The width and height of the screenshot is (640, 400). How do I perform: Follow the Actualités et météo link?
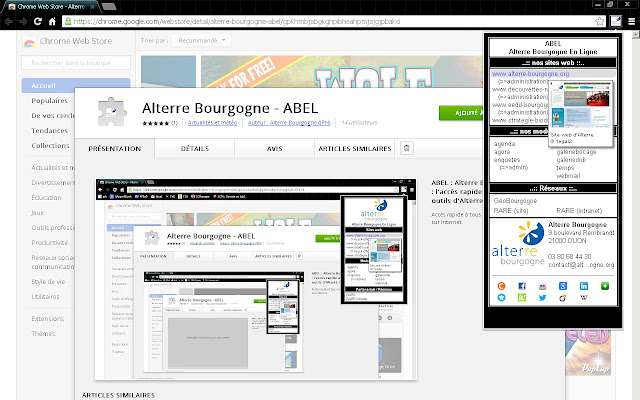pos(212,122)
